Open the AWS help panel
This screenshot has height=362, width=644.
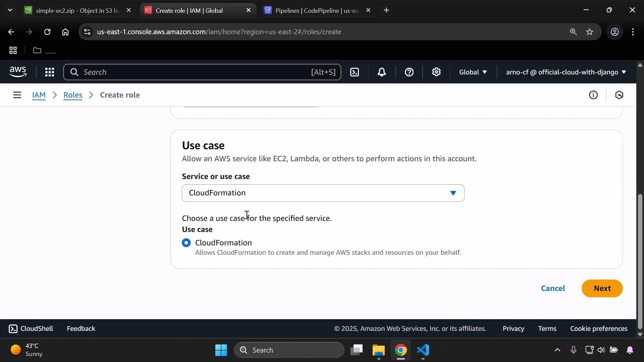[x=409, y=72]
